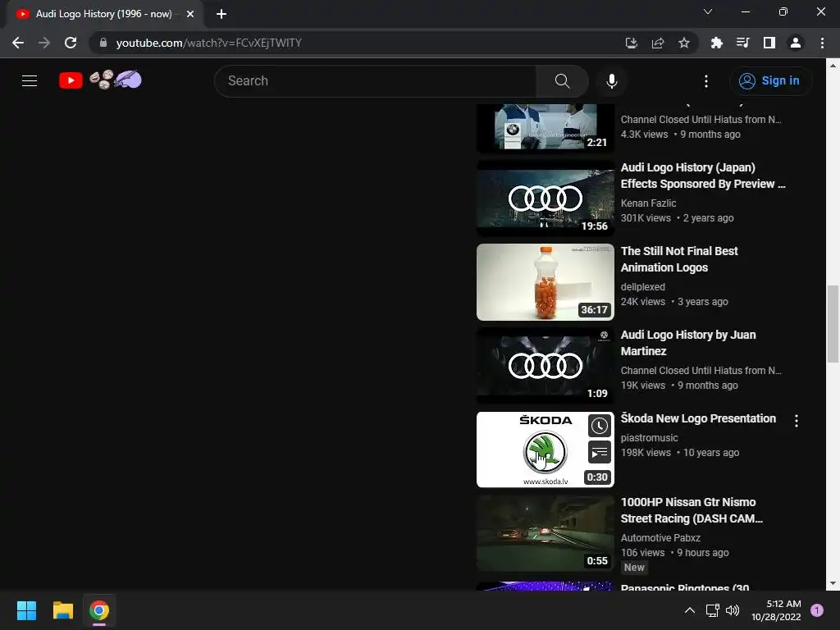
Task: Go back to previous page
Action: [18, 43]
